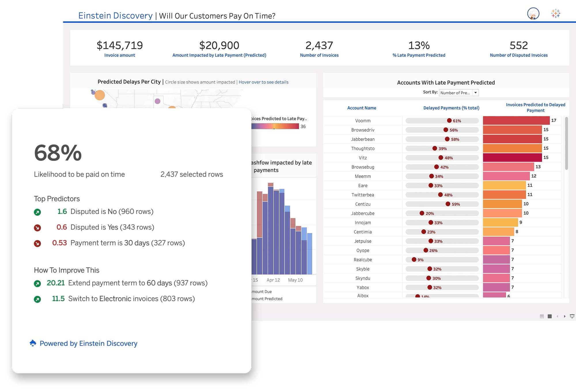The image size is (576, 392).
Task: Switch to dashboard grid view in the status bar
Action: pos(542,316)
